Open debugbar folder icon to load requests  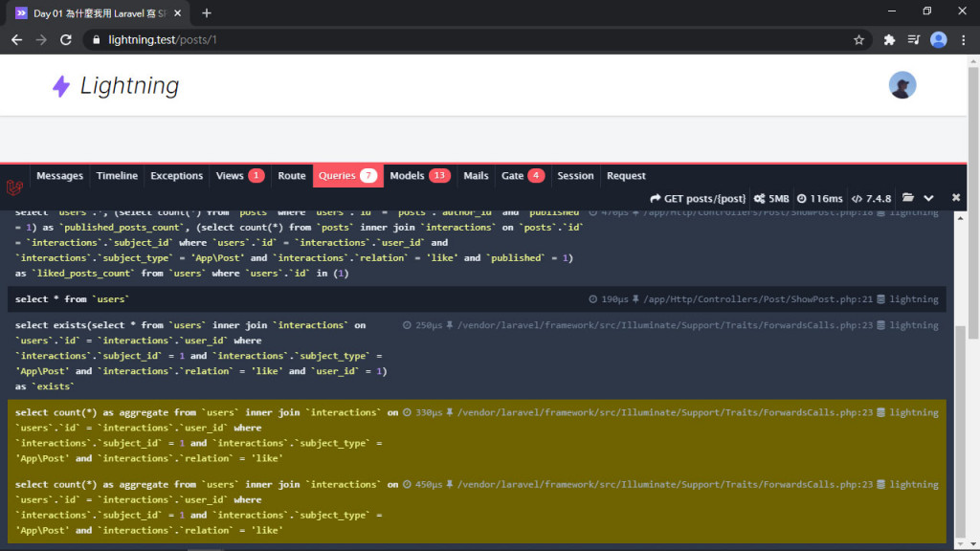pos(908,198)
